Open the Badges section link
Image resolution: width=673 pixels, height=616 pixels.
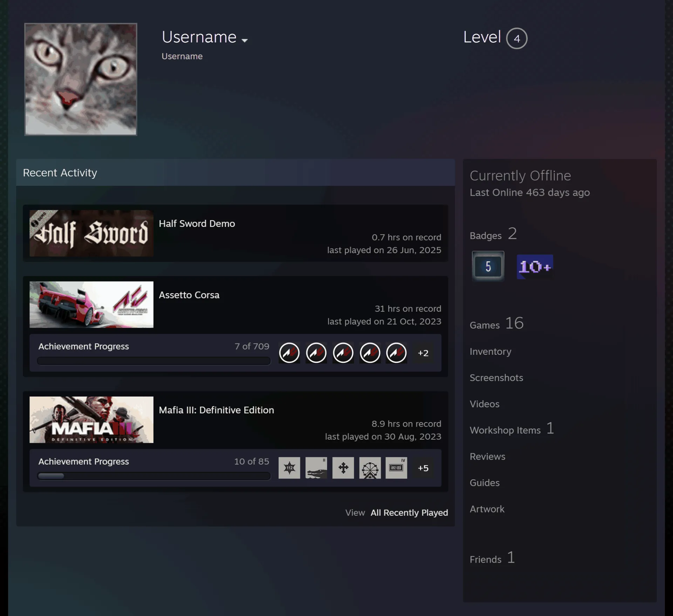(x=493, y=234)
